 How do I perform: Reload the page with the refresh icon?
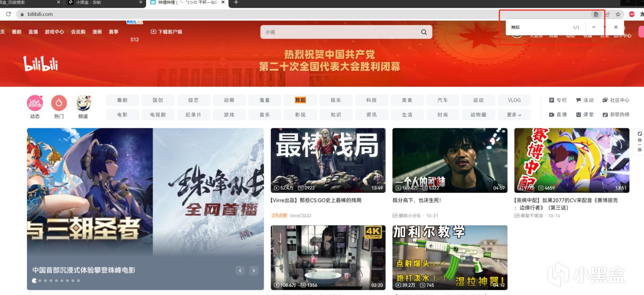[x=8, y=14]
